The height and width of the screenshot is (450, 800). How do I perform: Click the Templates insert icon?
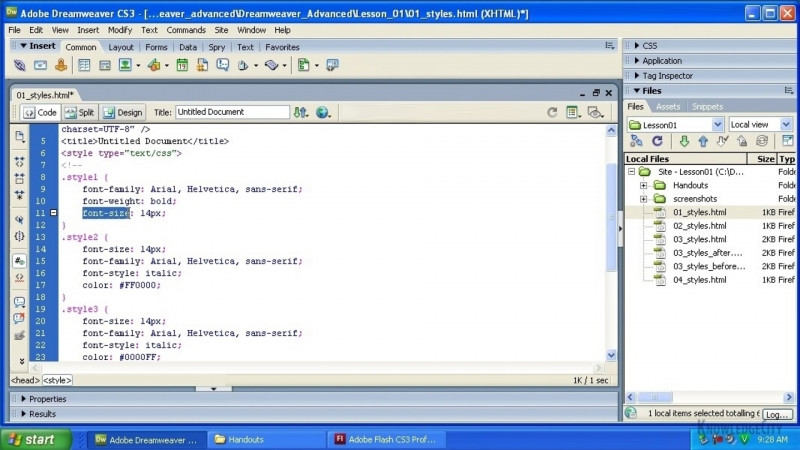(304, 65)
